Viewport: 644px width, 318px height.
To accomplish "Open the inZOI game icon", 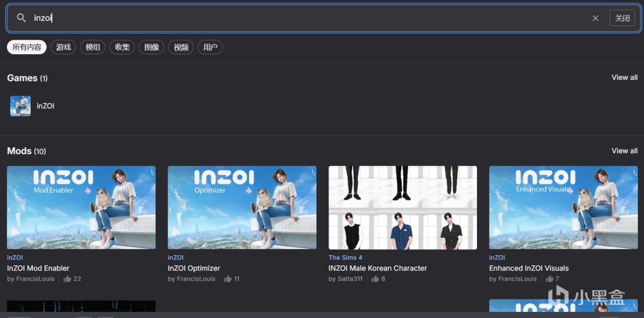I will [20, 106].
